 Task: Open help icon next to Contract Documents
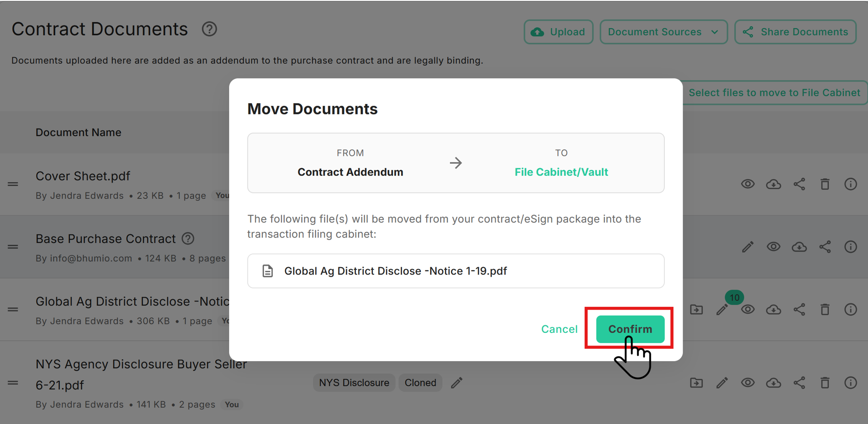point(209,29)
